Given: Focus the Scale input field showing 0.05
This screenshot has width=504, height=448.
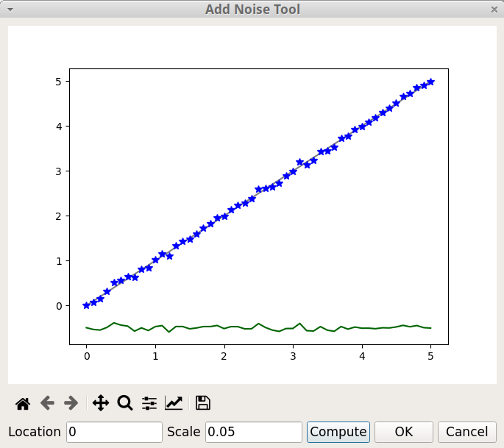Looking at the screenshot, I should 254,432.
